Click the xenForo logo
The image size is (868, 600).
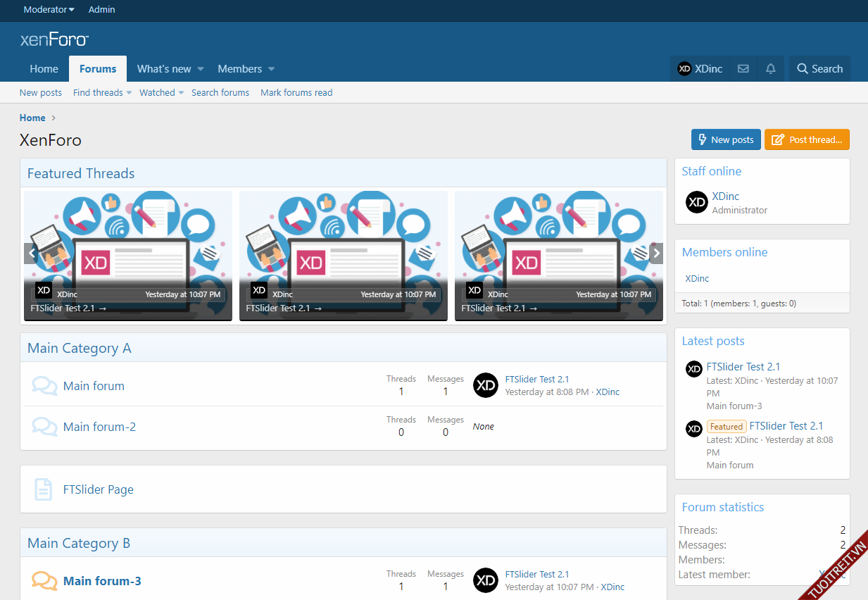[x=54, y=39]
